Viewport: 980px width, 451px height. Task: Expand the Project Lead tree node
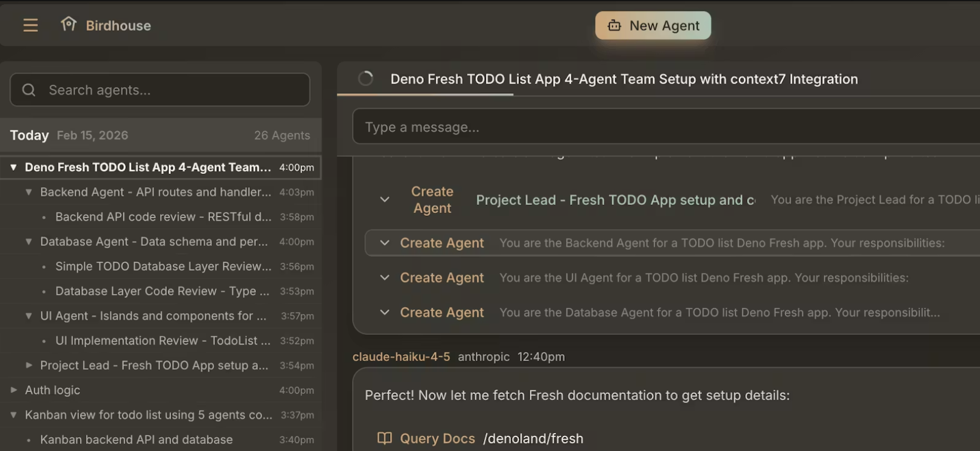[x=28, y=365]
